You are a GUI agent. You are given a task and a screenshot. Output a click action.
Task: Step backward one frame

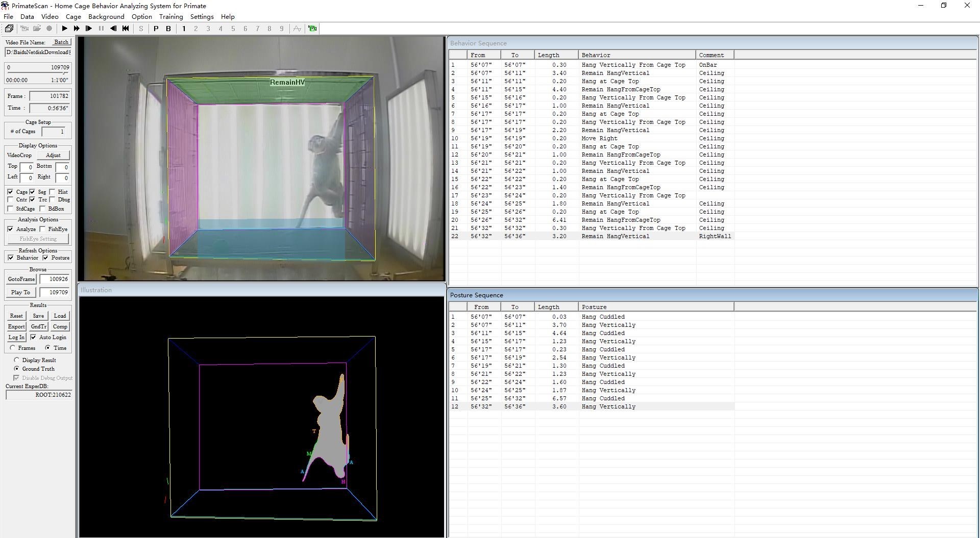coord(113,29)
